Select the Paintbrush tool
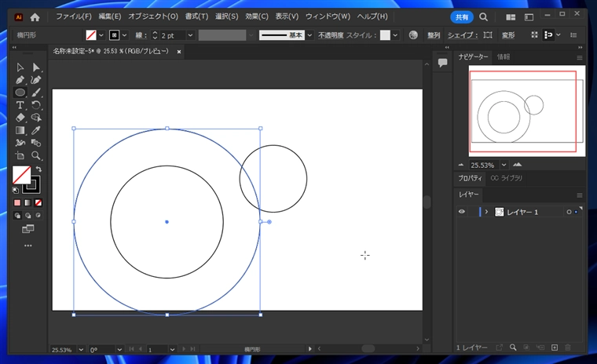Screen dimensions: 597x364 36,93
